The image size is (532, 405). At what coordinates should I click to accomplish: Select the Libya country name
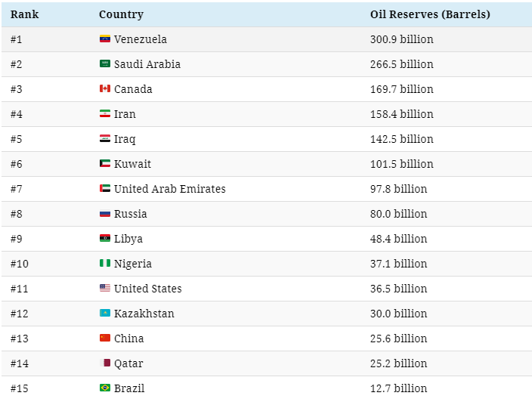pos(128,239)
